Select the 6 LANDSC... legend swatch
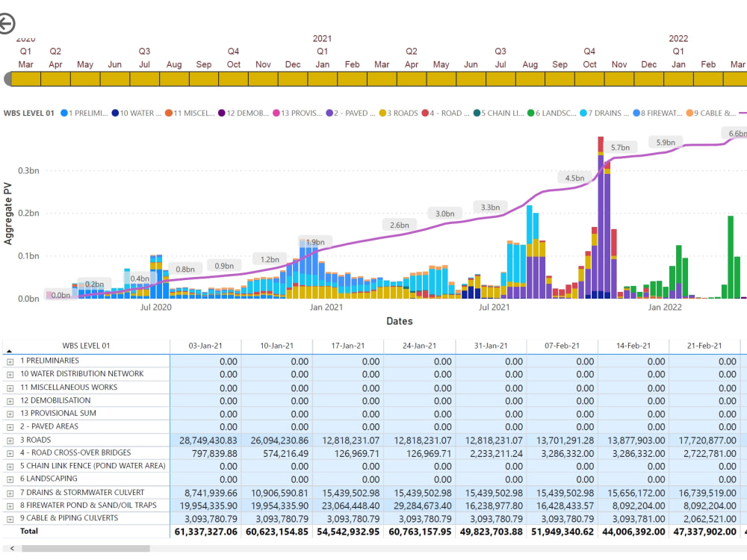This screenshot has width=747, height=560. [x=530, y=113]
